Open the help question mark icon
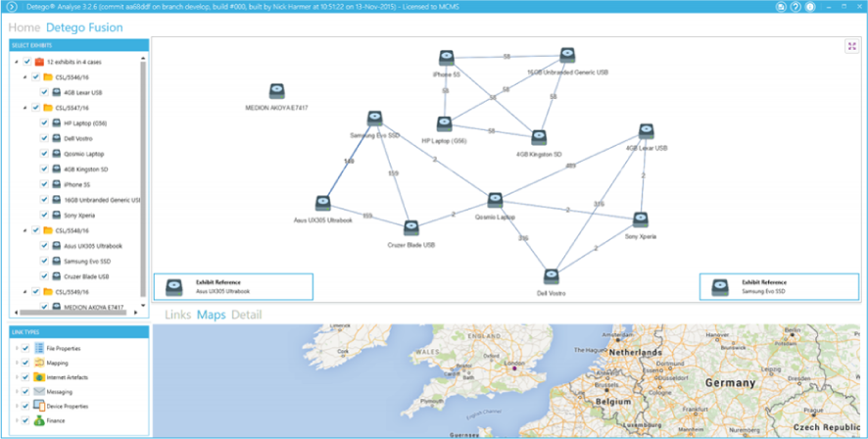Screen dimensions: 868x439 tap(796, 7)
